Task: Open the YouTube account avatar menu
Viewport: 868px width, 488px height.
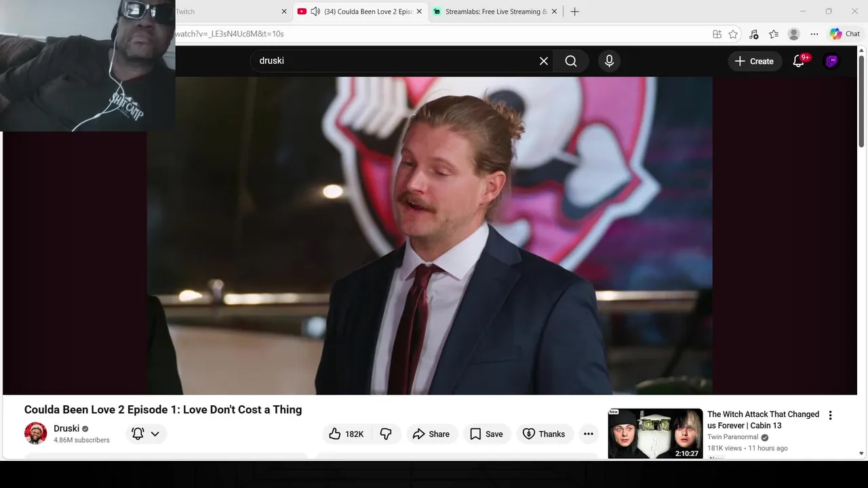Action: [x=831, y=61]
